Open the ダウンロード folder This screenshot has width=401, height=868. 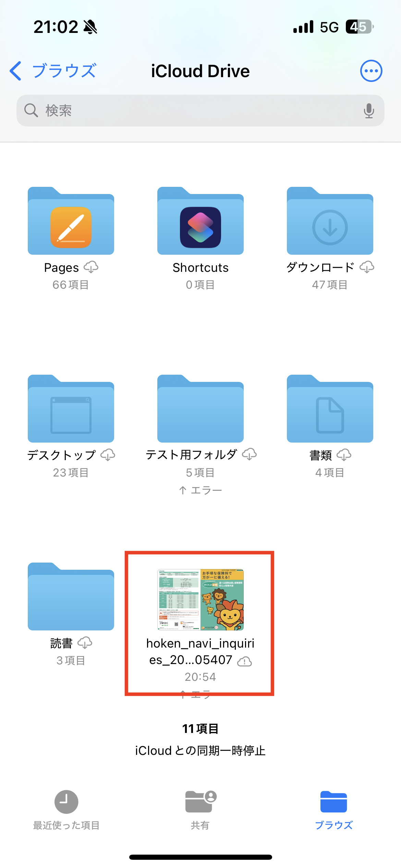click(330, 221)
